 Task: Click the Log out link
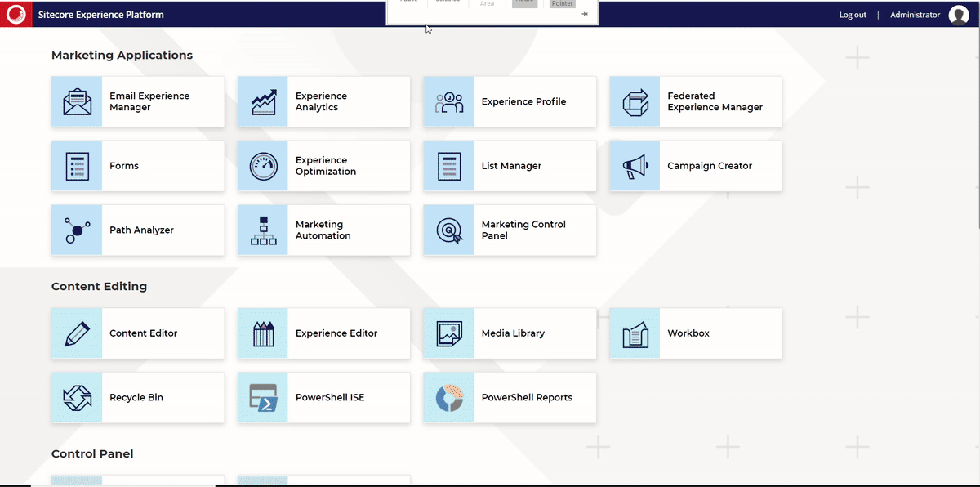click(x=853, y=15)
